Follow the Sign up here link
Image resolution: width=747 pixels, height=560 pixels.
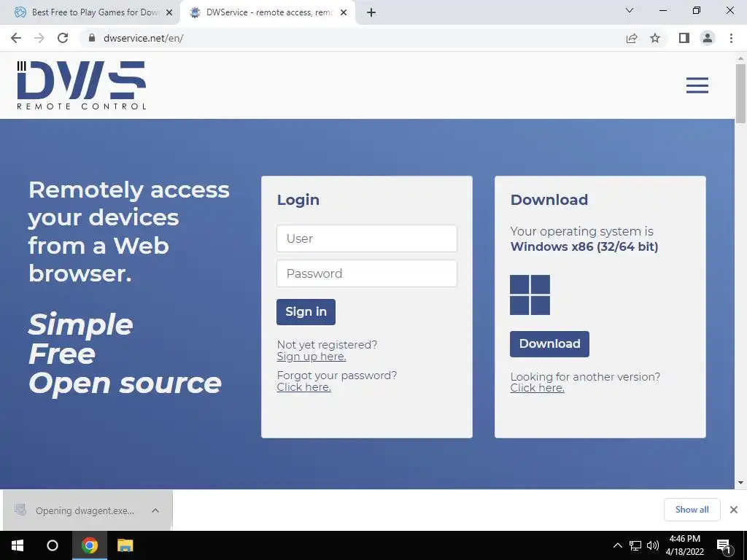tap(311, 357)
